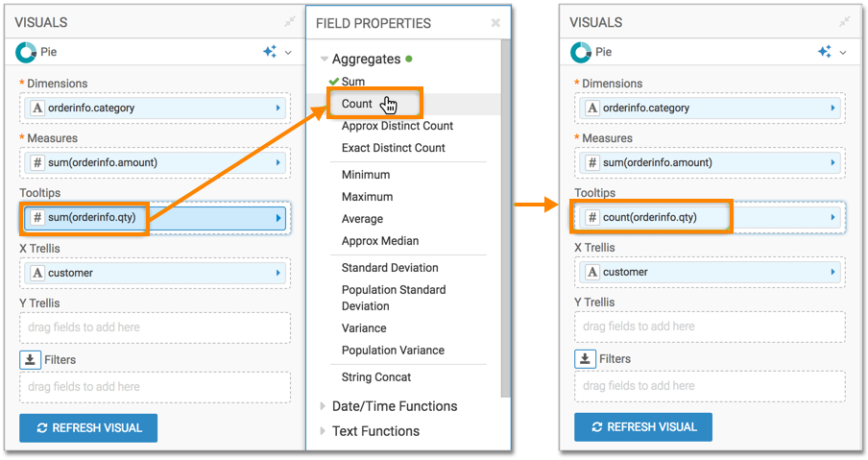Click the Pie chart icon in left Visuals panel

[27, 53]
